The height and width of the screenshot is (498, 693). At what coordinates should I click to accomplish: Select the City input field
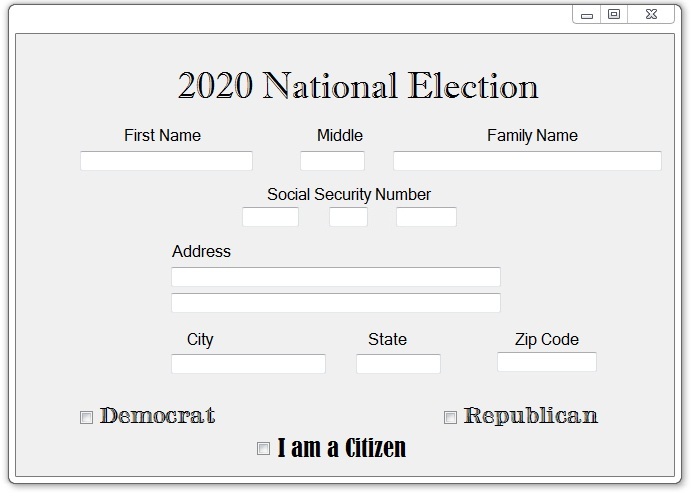248,364
